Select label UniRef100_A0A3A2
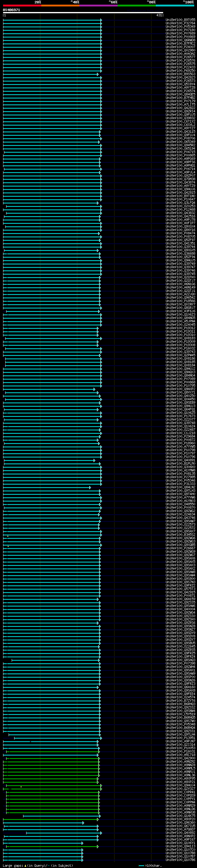The height and width of the screenshot is (868, 197). click(180, 54)
